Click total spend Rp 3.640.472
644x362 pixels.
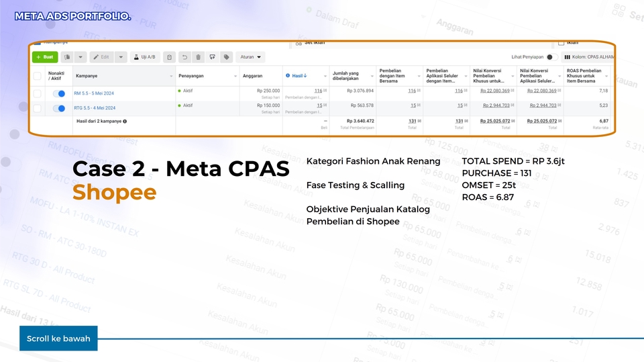[360, 122]
